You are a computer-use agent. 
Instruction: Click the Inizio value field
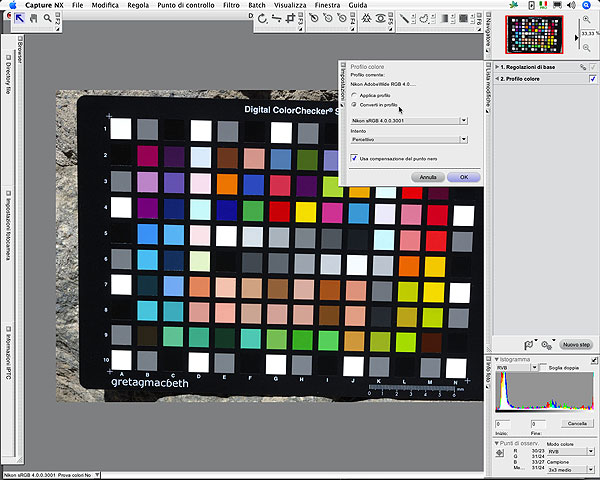(502, 424)
